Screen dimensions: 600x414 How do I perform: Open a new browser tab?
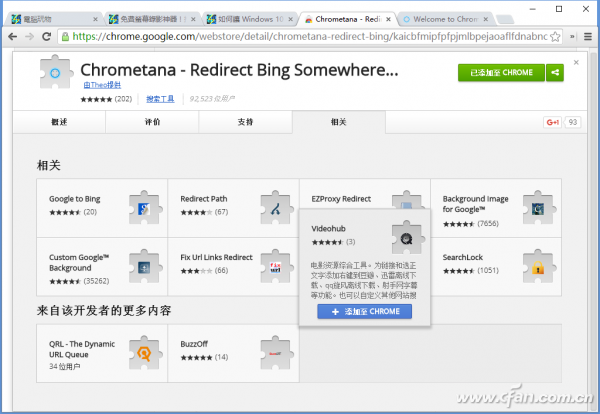coord(505,19)
